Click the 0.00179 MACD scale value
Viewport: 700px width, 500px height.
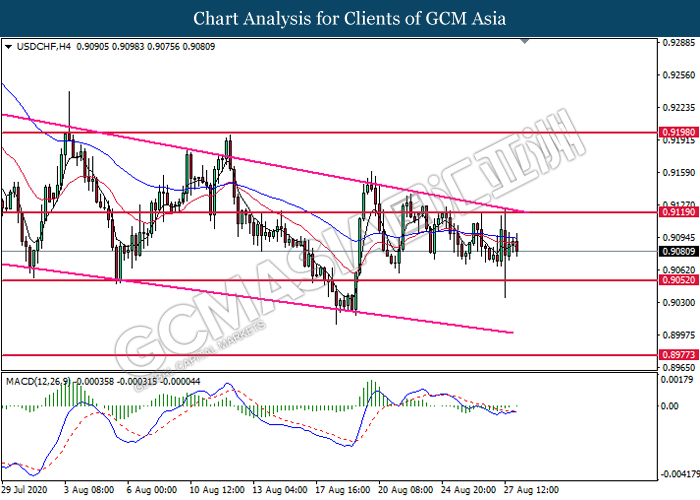pos(677,379)
